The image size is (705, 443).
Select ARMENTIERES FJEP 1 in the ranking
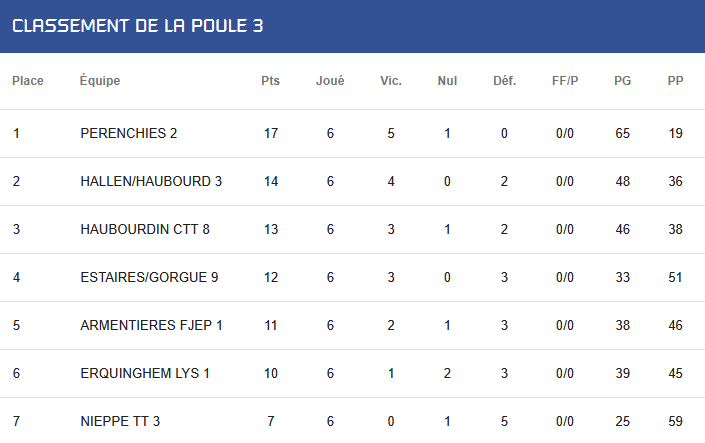(152, 325)
